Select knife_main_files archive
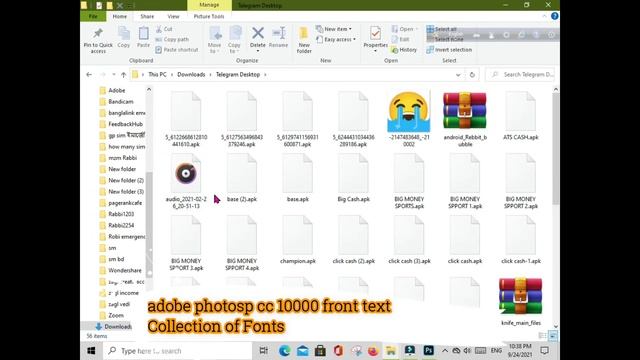Viewport: 640px width, 360px height. pos(520,301)
